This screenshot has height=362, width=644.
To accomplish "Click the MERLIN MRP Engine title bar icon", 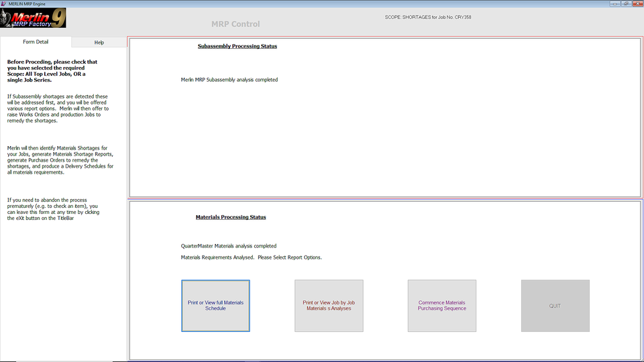I will click(x=4, y=3).
